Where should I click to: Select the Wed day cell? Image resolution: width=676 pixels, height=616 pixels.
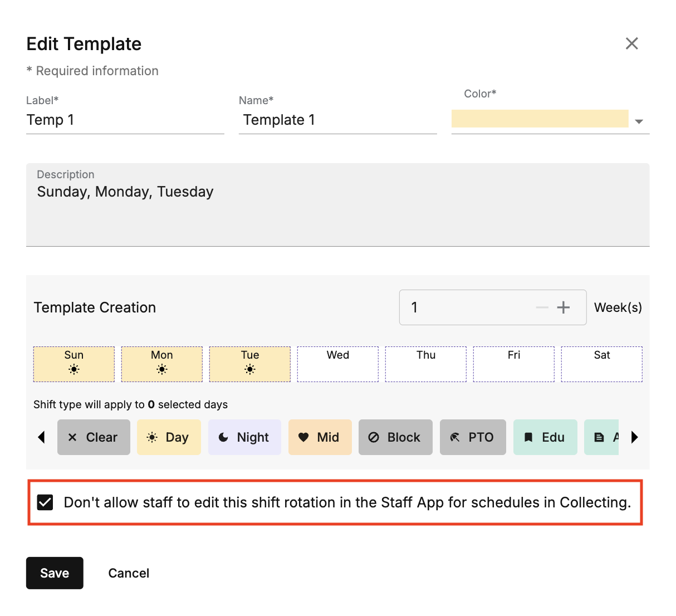tap(338, 364)
